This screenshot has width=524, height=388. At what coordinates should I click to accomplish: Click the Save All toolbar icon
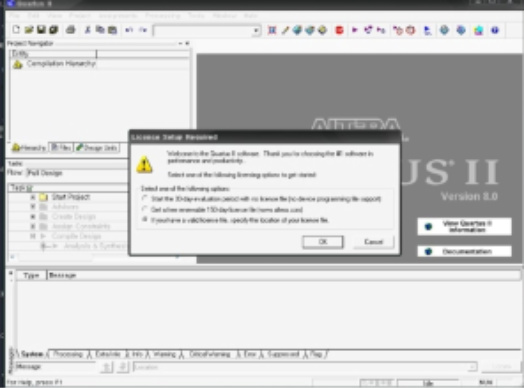pyautogui.click(x=53, y=30)
